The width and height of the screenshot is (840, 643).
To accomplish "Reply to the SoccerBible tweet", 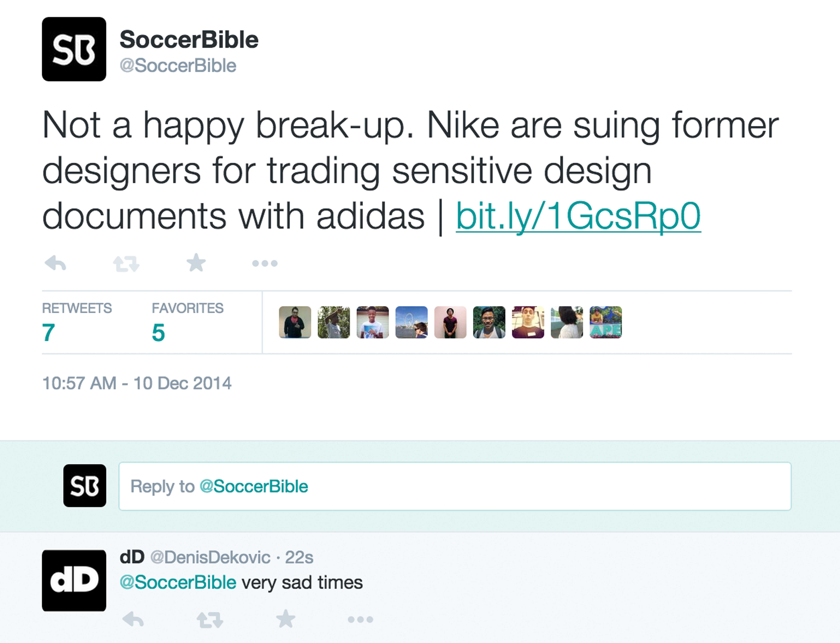I will pos(55,263).
